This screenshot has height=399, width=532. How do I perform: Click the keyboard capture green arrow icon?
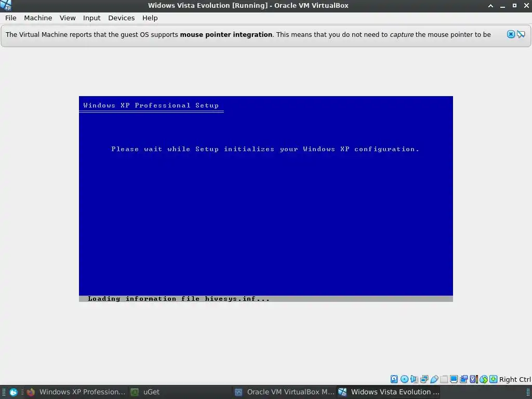coord(494,379)
